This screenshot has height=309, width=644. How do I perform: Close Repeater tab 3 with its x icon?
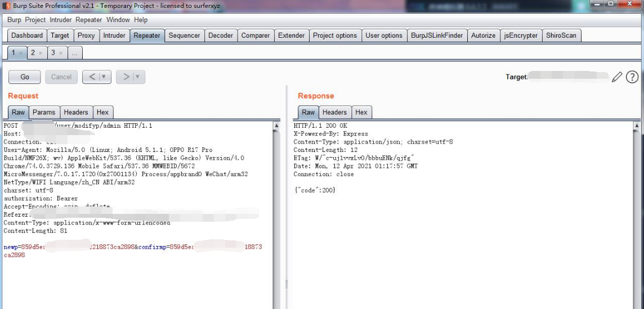coord(60,53)
